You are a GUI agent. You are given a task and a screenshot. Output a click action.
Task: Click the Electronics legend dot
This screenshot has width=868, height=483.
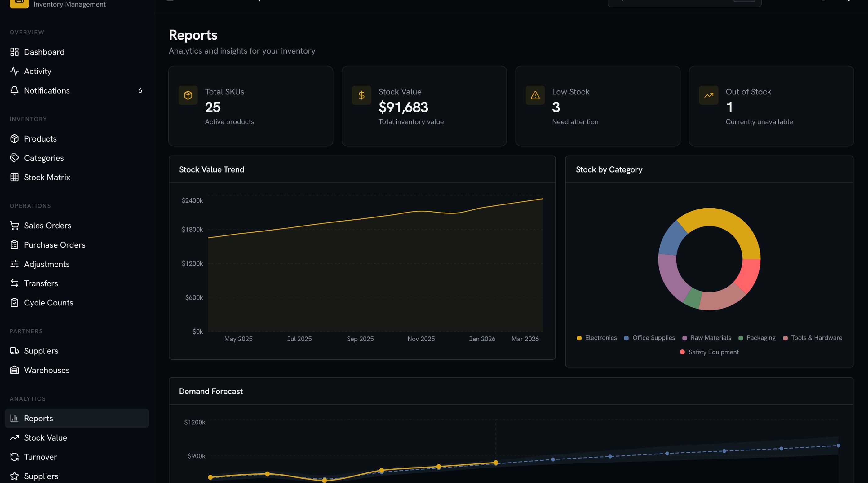579,338
